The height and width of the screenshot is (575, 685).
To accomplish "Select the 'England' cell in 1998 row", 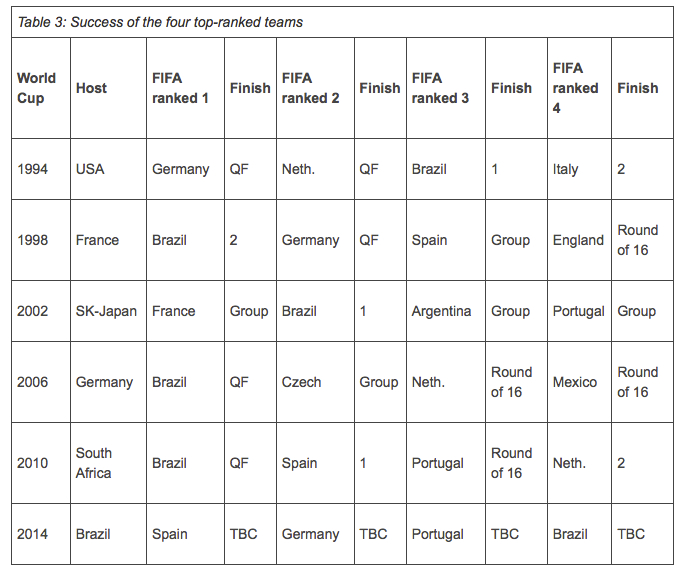I will tap(579, 240).
